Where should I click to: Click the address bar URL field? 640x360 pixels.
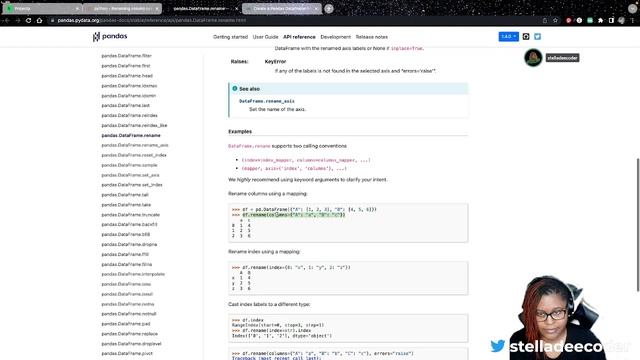(294, 20)
